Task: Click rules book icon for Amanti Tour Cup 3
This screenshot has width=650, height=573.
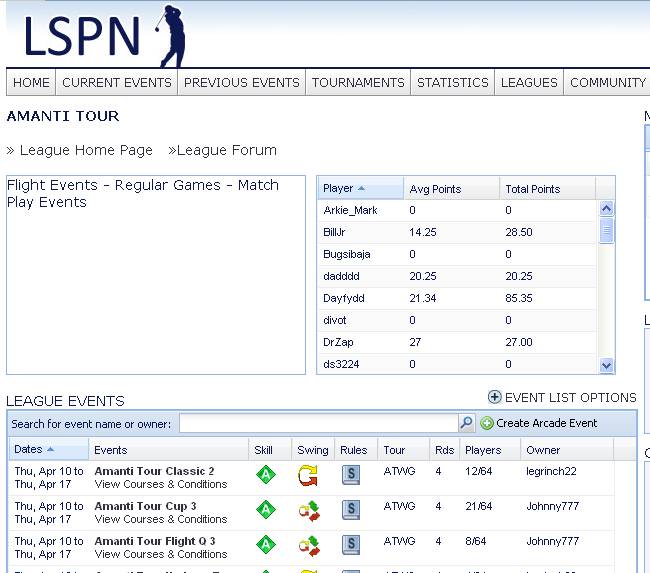Action: point(350,511)
